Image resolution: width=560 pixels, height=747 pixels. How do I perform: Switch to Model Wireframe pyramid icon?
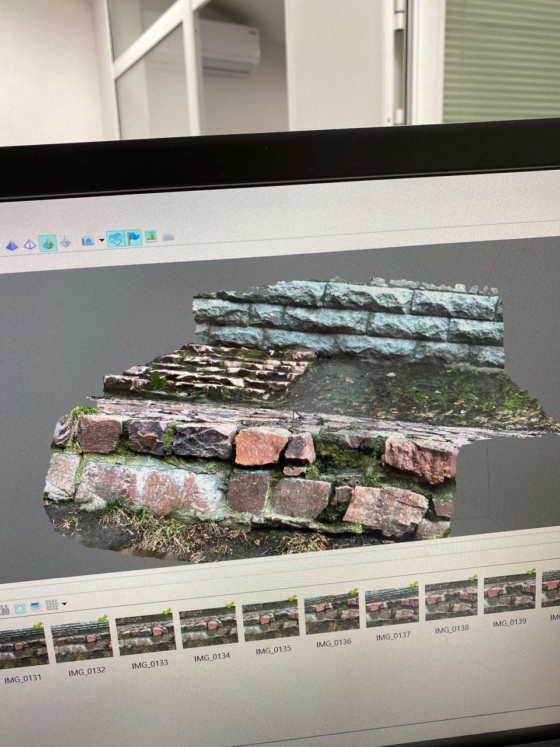point(29,245)
